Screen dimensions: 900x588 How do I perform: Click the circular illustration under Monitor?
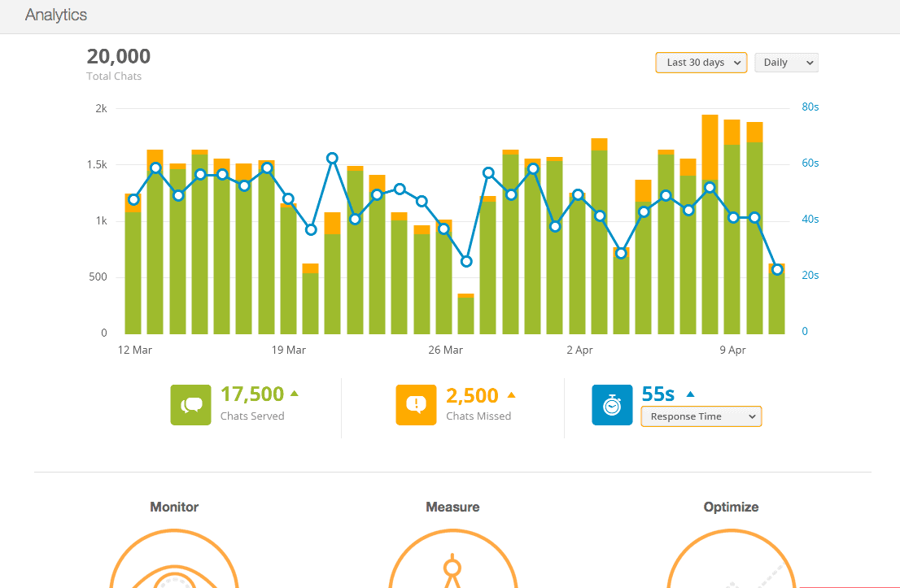pos(174,559)
